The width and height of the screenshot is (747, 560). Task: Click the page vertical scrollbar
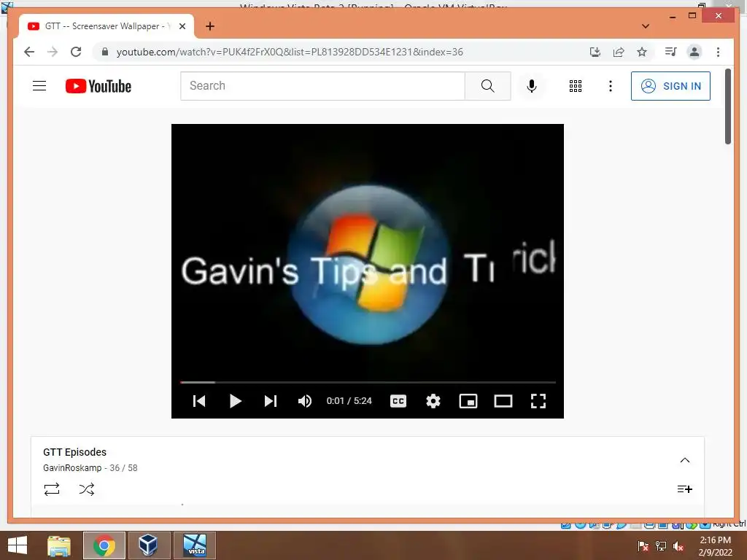(727, 106)
